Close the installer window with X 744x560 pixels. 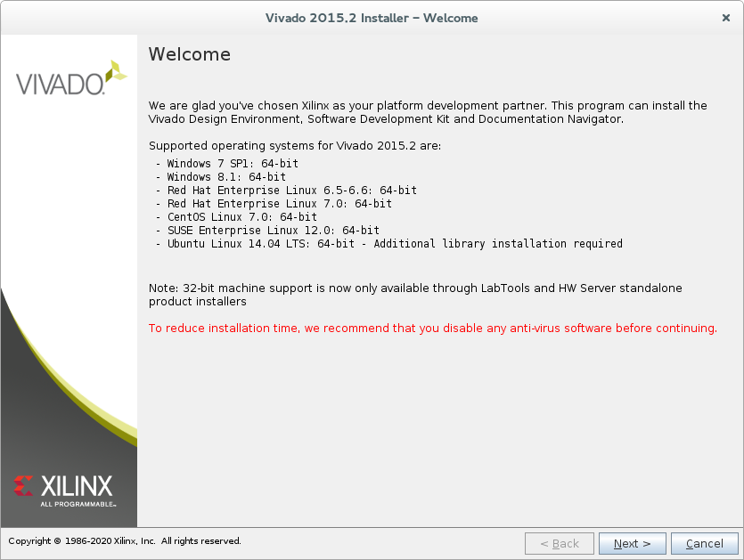726,18
